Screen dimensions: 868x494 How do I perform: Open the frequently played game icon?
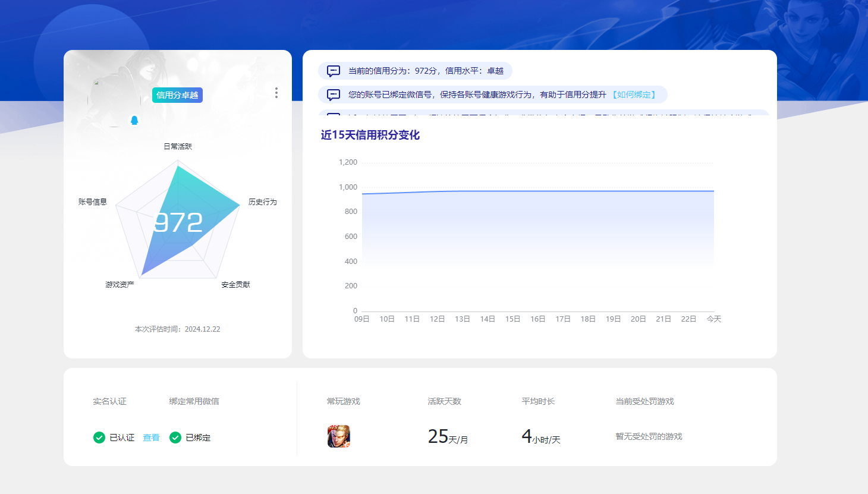(339, 436)
